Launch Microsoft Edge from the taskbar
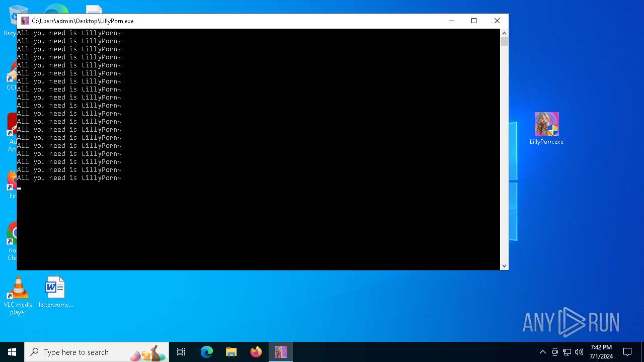Screen dimensions: 644x362 coord(207,352)
